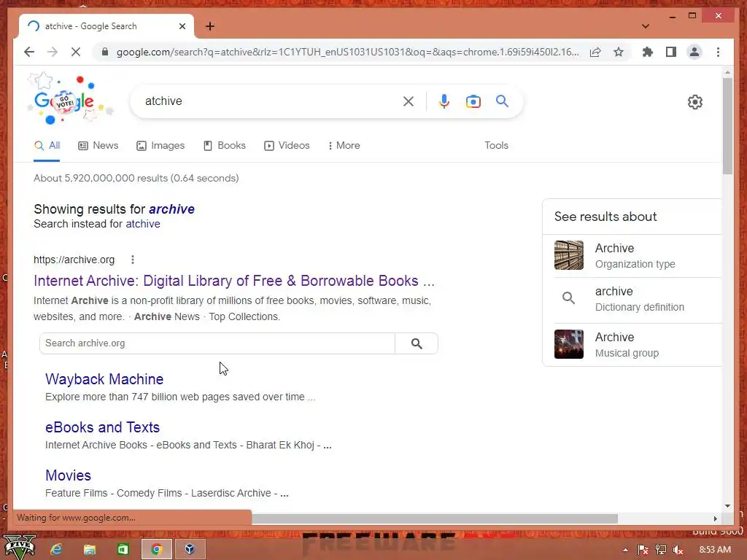
Task: Click the Archive Organization type thumbnail
Action: tap(569, 255)
